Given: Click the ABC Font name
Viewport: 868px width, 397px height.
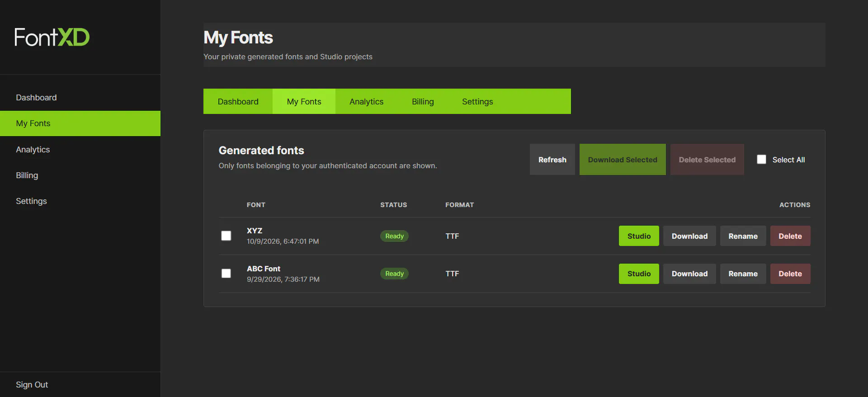Looking at the screenshot, I should (264, 269).
